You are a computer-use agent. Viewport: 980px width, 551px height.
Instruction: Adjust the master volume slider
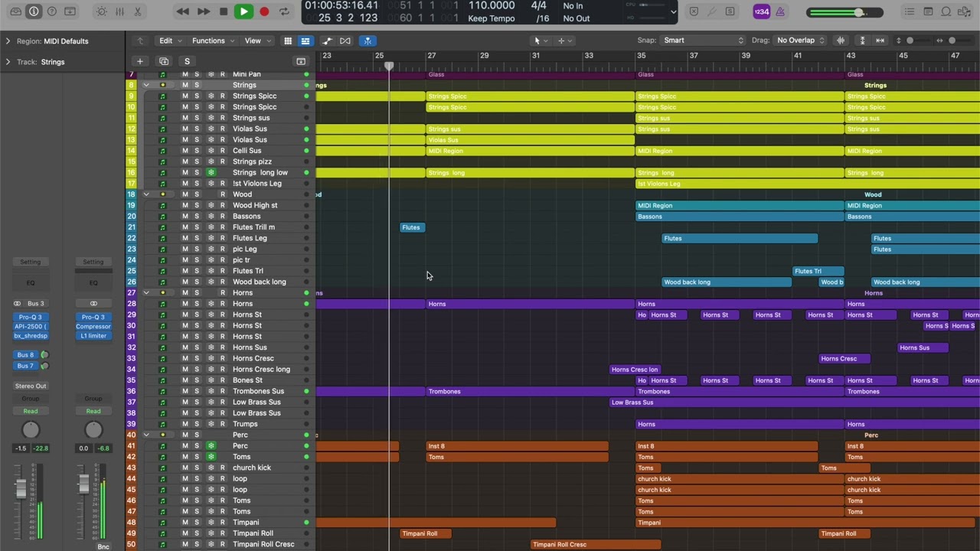click(845, 12)
